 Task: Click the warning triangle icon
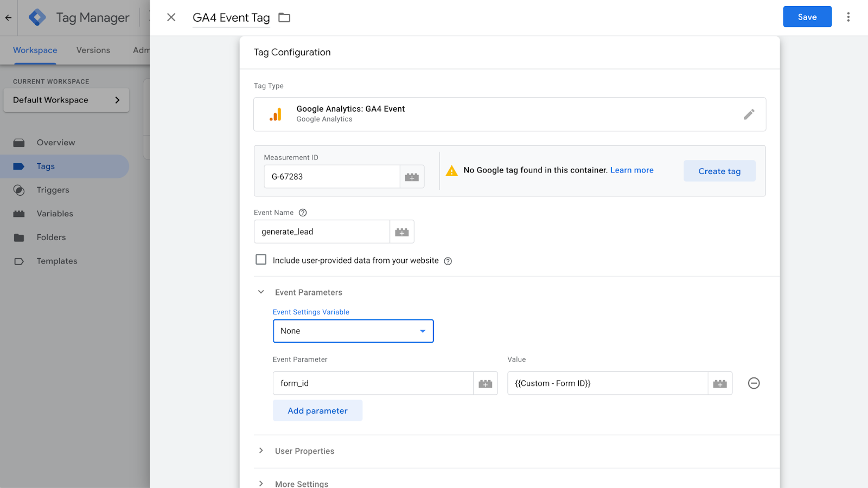tap(451, 171)
